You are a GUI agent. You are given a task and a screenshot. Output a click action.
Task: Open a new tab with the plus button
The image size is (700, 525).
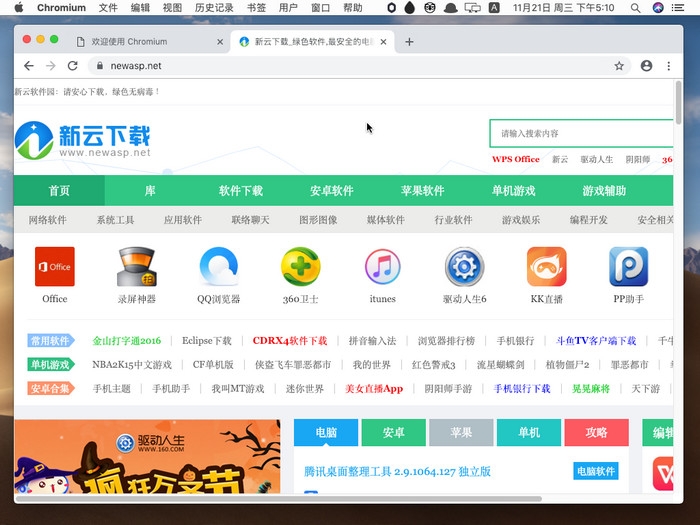(409, 42)
